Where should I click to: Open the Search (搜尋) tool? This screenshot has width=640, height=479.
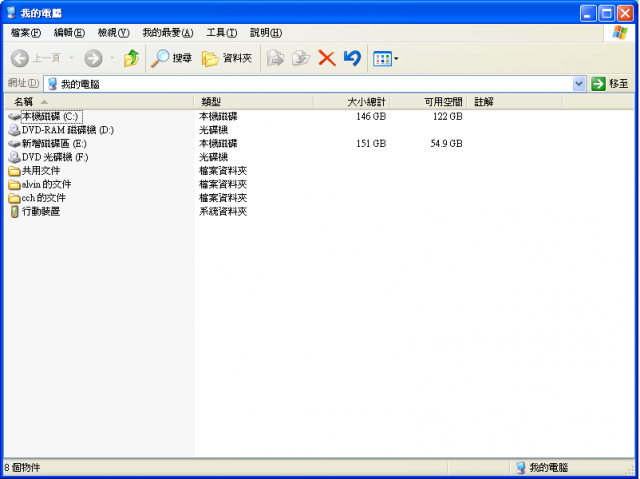pos(171,58)
